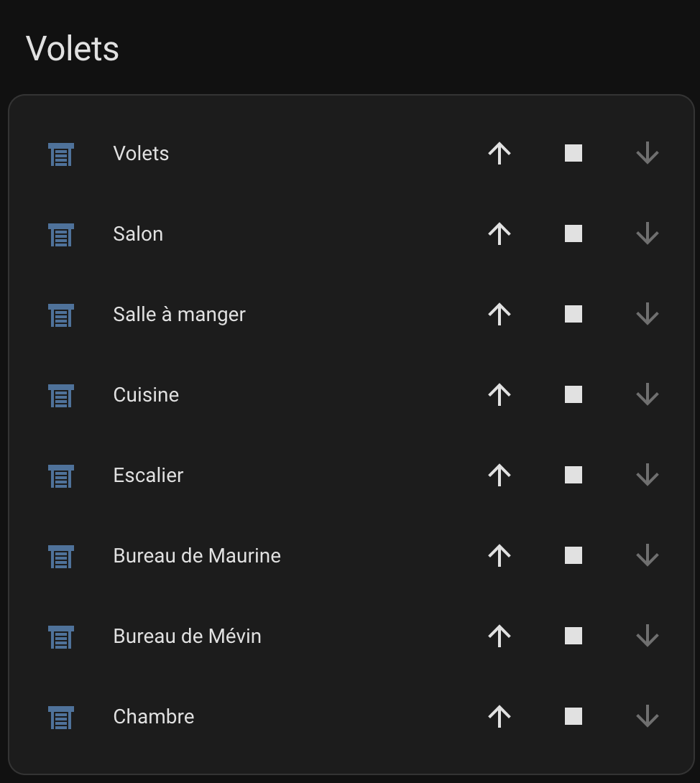Image resolution: width=700 pixels, height=783 pixels.
Task: Close the Bureau de Mévin shutter
Action: point(648,636)
